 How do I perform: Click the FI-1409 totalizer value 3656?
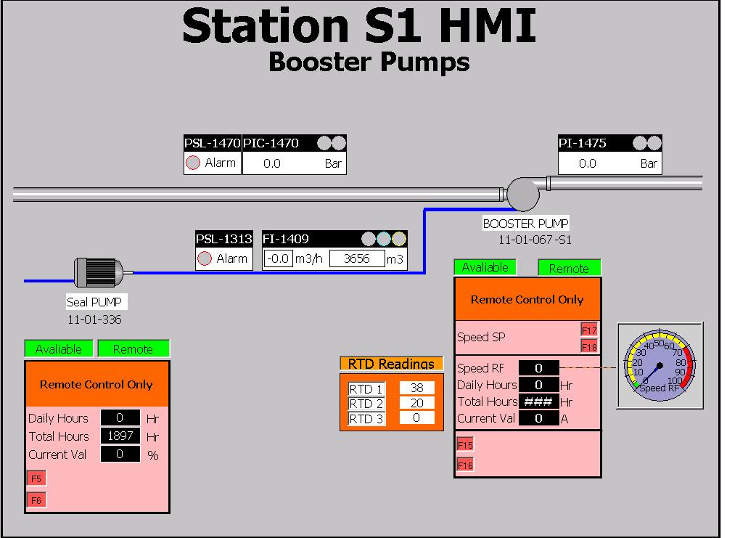click(x=357, y=258)
